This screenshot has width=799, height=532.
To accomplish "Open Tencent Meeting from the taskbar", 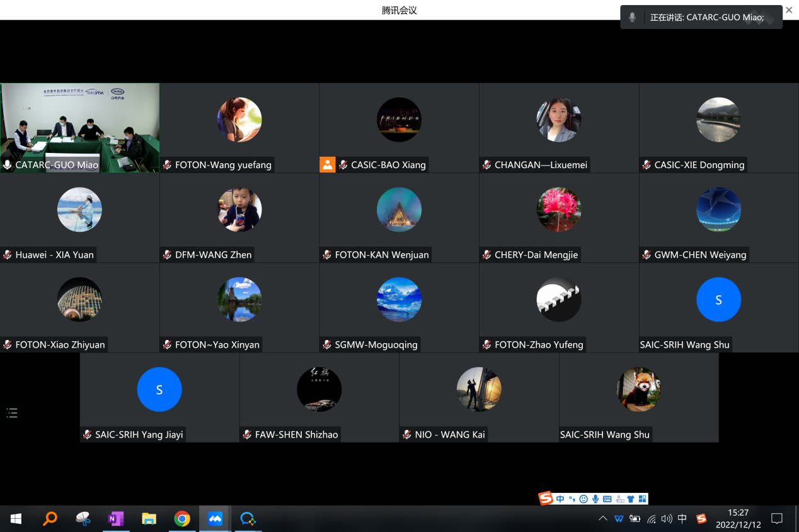I will click(x=215, y=519).
